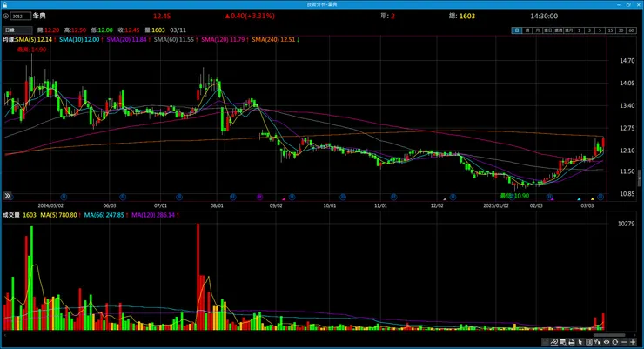The width and height of the screenshot is (644, 349).
Task: Click the split panel layout icon
Action: (x=589, y=342)
